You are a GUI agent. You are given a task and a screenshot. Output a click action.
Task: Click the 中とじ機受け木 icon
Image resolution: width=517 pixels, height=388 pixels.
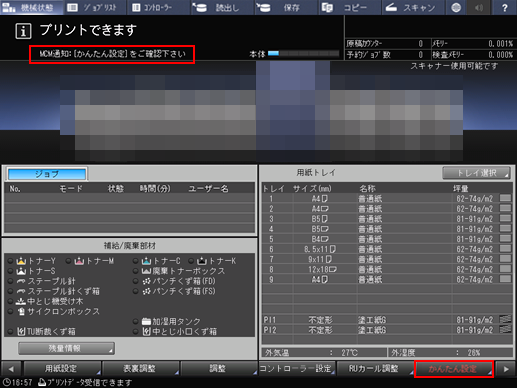point(21,301)
